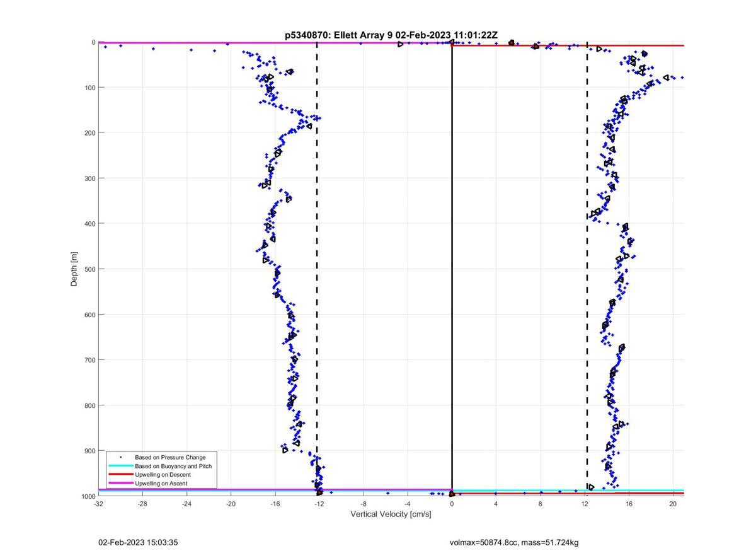This screenshot has height=558, width=756.
Task: Click the y-axis tick label 100
Action: (x=89, y=88)
